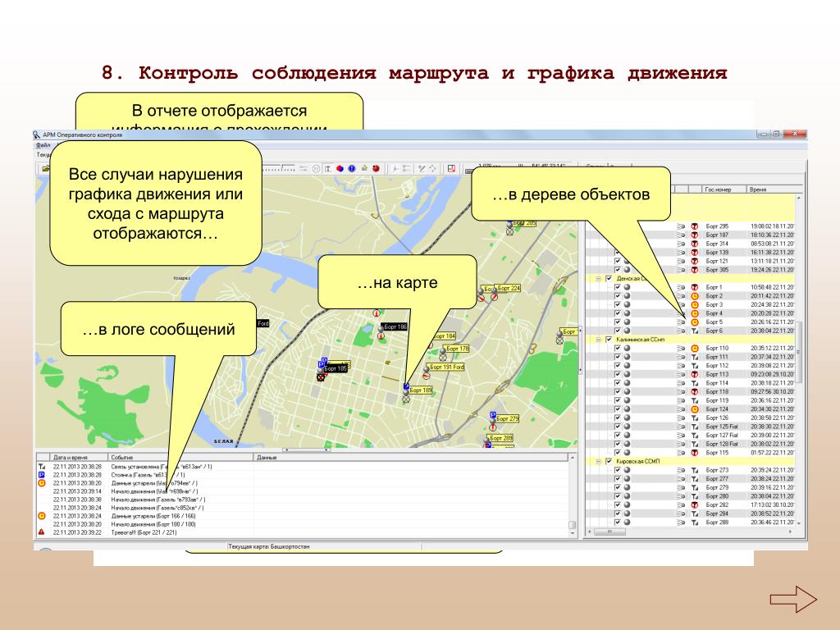Click the route icon in Борт 111 row
This screenshot has height=630, width=840.
pyautogui.click(x=681, y=357)
